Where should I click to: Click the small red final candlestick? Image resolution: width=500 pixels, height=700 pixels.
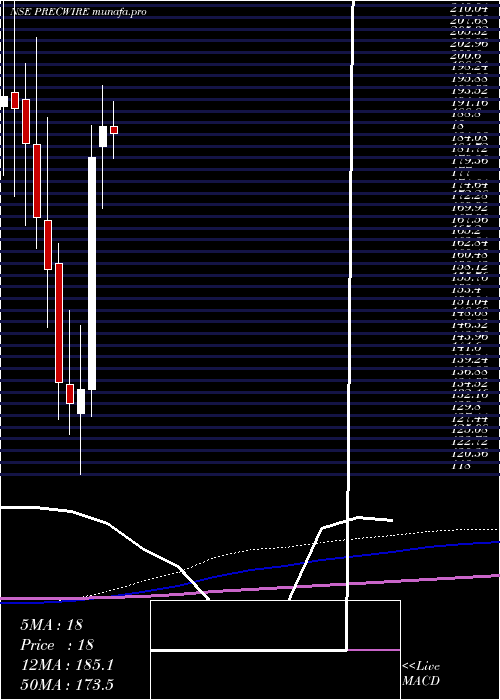point(114,130)
